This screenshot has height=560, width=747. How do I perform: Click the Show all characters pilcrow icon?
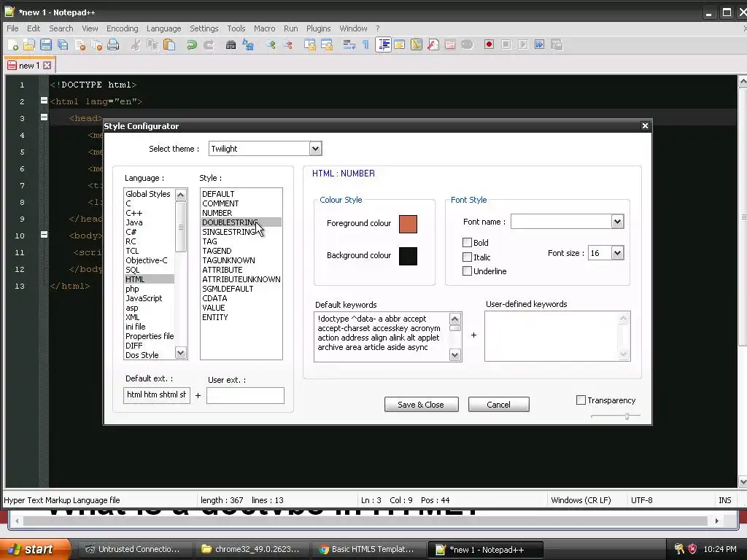366,44
